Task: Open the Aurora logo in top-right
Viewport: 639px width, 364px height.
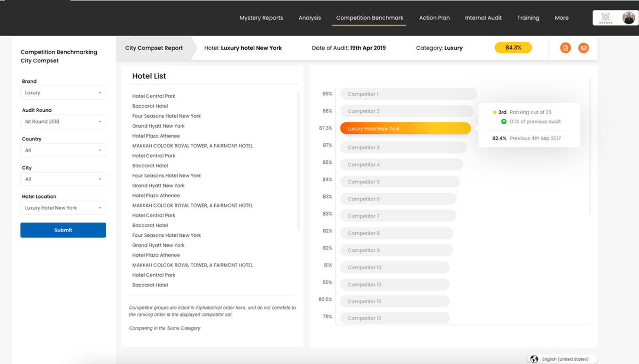Action: pos(606,17)
